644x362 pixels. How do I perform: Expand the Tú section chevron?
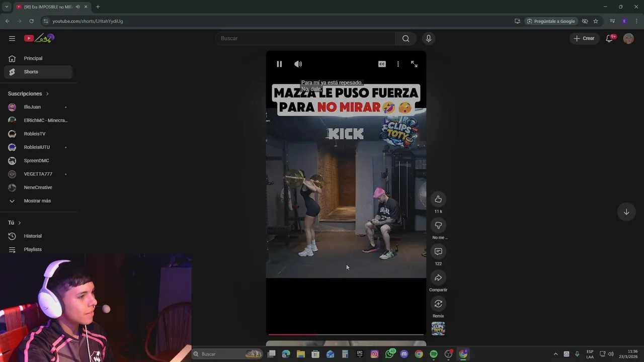tap(20, 223)
